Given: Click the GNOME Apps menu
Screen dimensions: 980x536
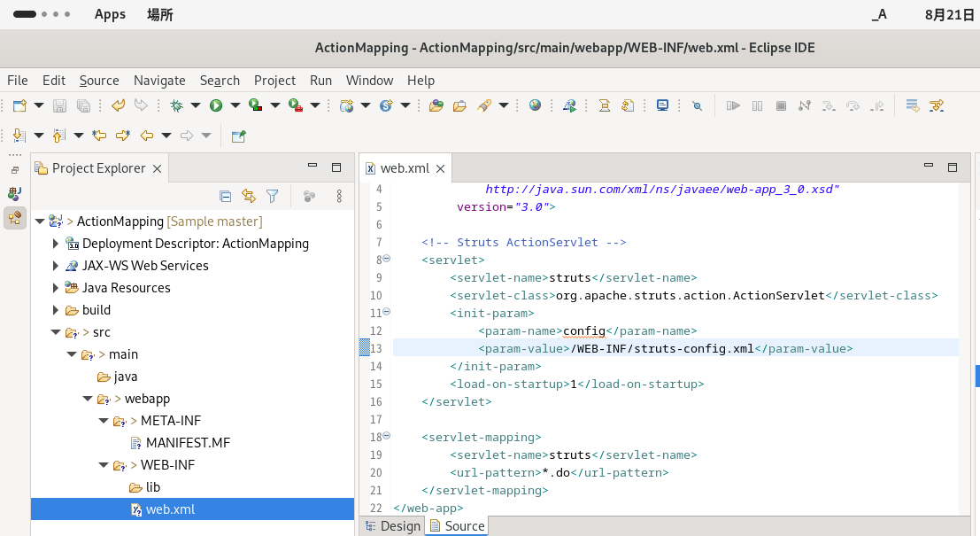Looking at the screenshot, I should (110, 14).
